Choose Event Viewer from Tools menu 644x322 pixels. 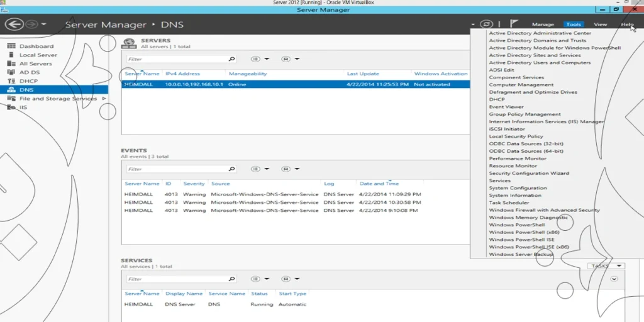(506, 107)
